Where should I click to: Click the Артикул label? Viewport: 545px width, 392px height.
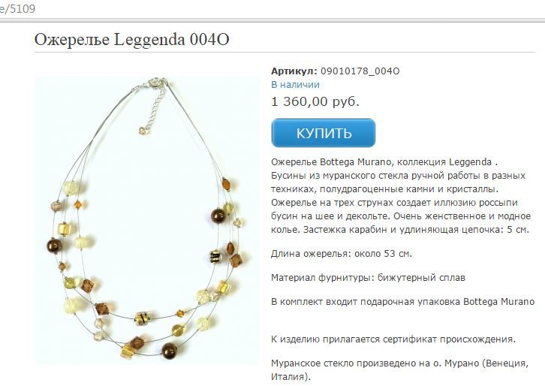click(x=294, y=71)
